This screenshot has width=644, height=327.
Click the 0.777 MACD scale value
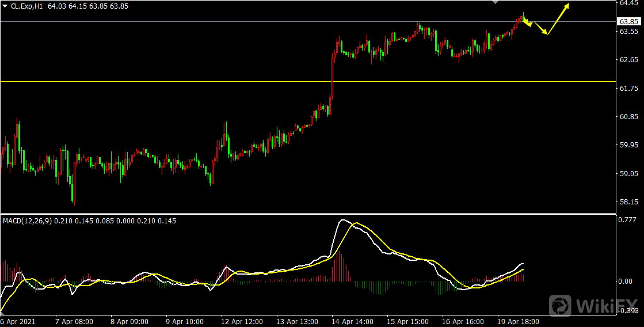(x=626, y=219)
